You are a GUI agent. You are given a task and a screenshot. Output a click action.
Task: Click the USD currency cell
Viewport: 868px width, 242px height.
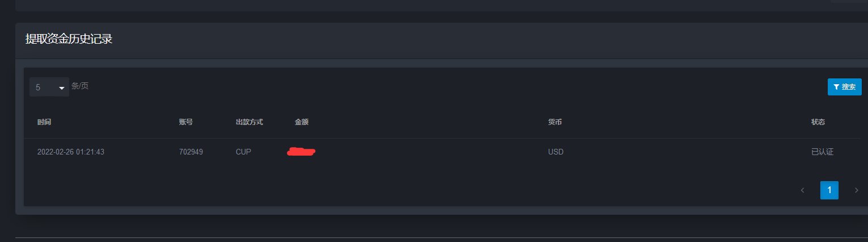click(x=556, y=152)
